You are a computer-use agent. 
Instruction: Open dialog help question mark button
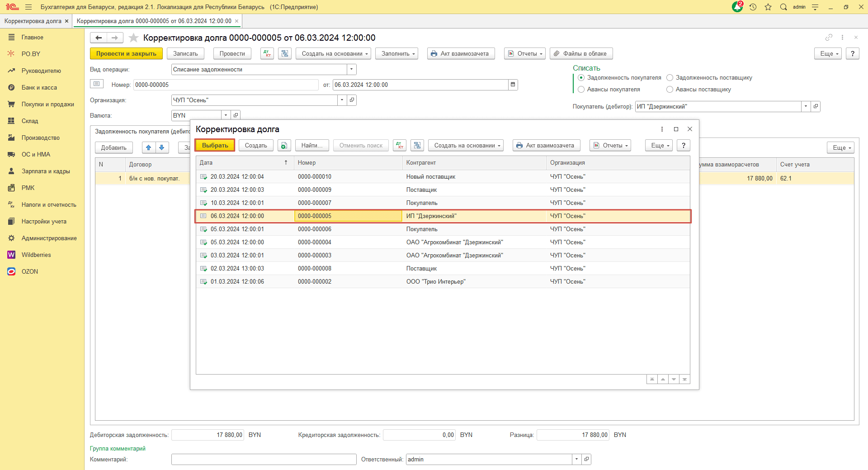point(684,145)
